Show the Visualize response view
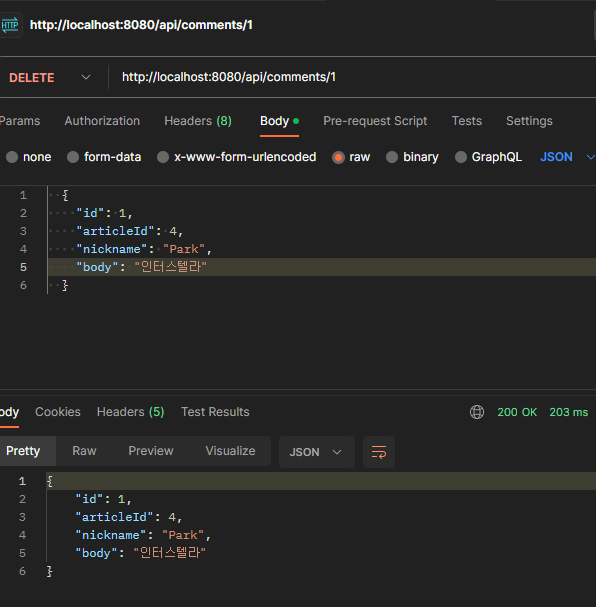Viewport: 596px width, 607px height. 230,451
